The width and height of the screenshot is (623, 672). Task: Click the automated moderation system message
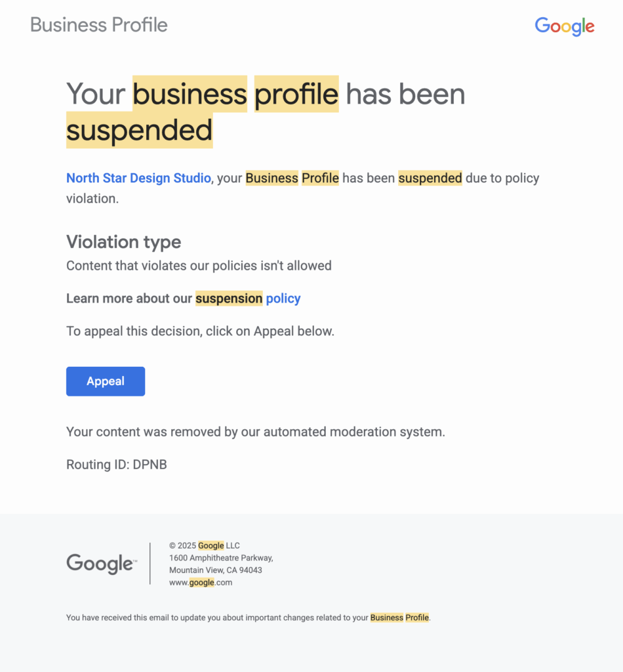tap(255, 432)
